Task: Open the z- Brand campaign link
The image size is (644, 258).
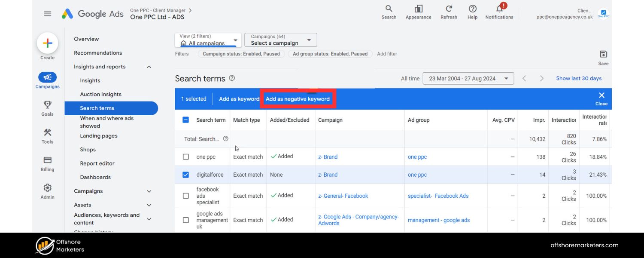Action: click(328, 157)
